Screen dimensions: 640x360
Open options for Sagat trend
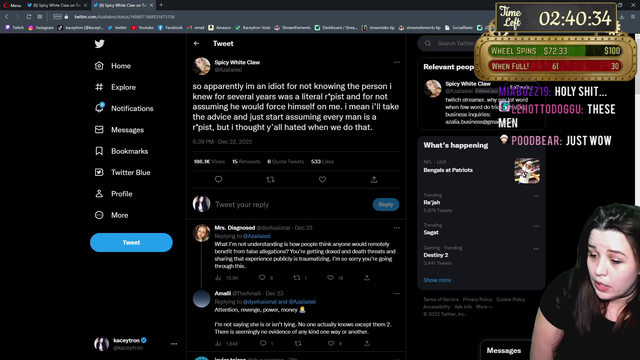click(x=536, y=226)
